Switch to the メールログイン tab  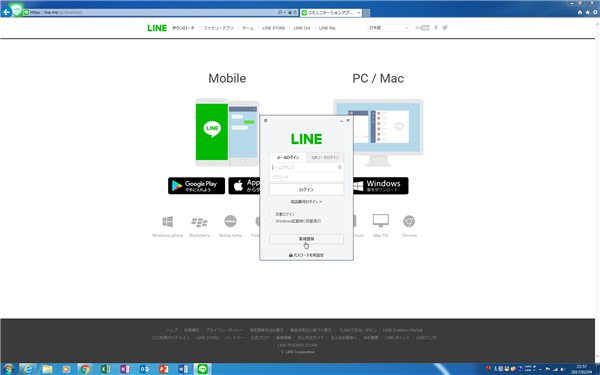(x=288, y=157)
